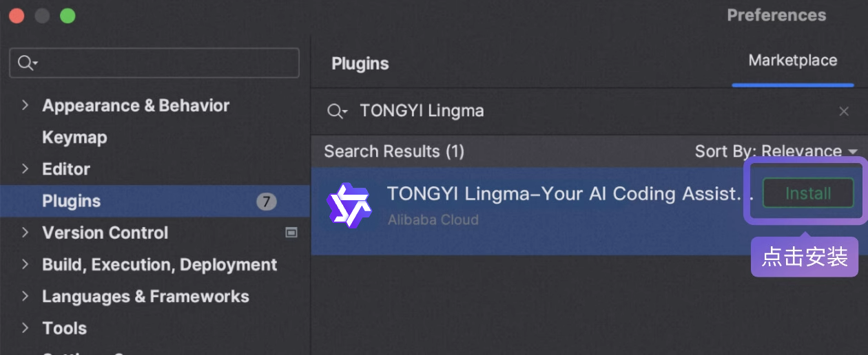
Task: Expand the Version Control section
Action: pos(25,233)
